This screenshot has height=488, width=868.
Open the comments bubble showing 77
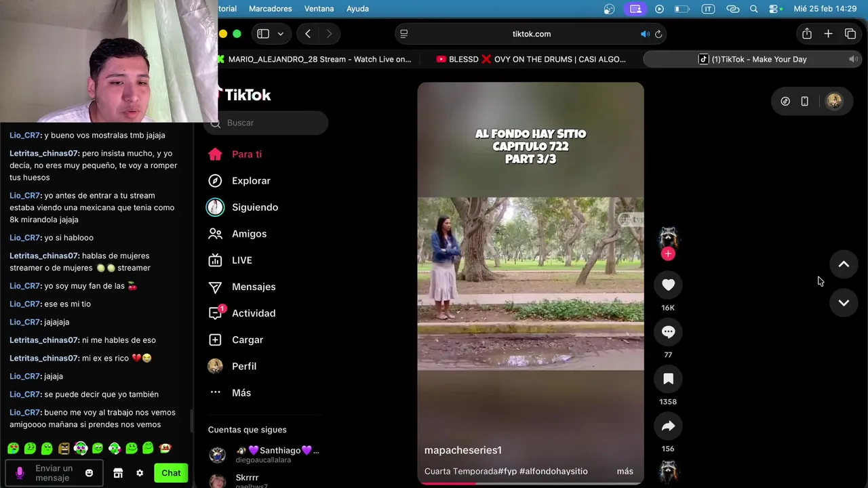[668, 332]
